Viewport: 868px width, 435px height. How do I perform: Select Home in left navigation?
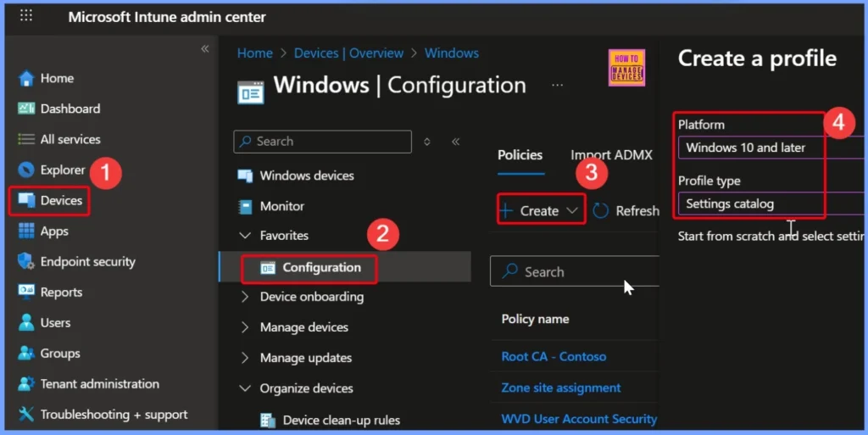click(57, 79)
